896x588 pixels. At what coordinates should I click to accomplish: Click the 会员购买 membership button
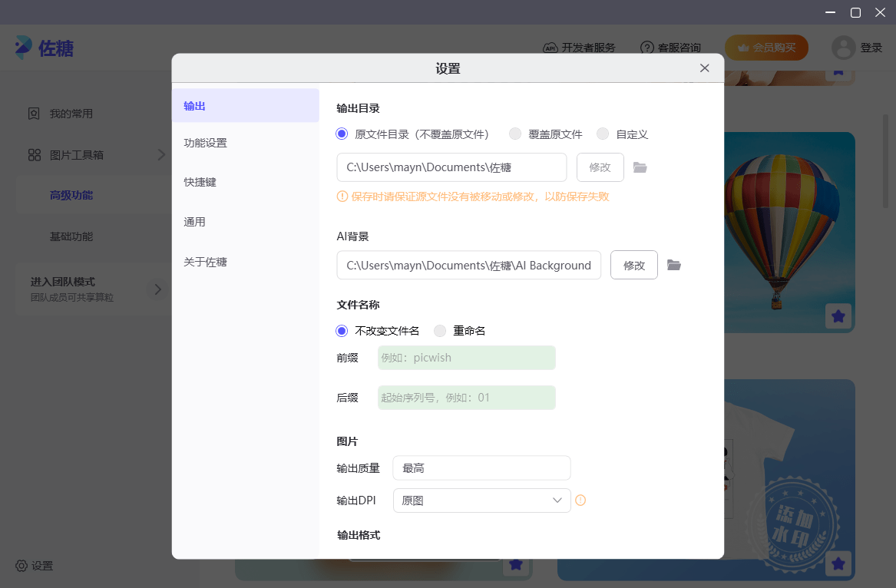(766, 47)
